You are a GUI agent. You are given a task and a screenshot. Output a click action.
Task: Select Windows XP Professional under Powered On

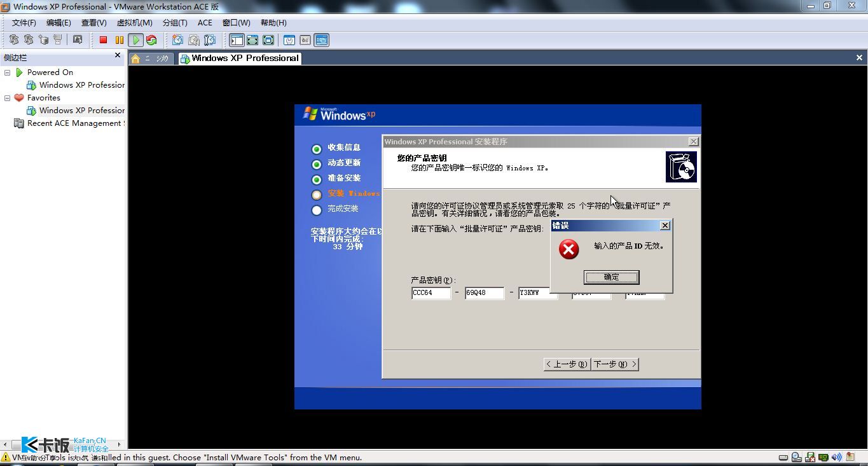pos(75,85)
